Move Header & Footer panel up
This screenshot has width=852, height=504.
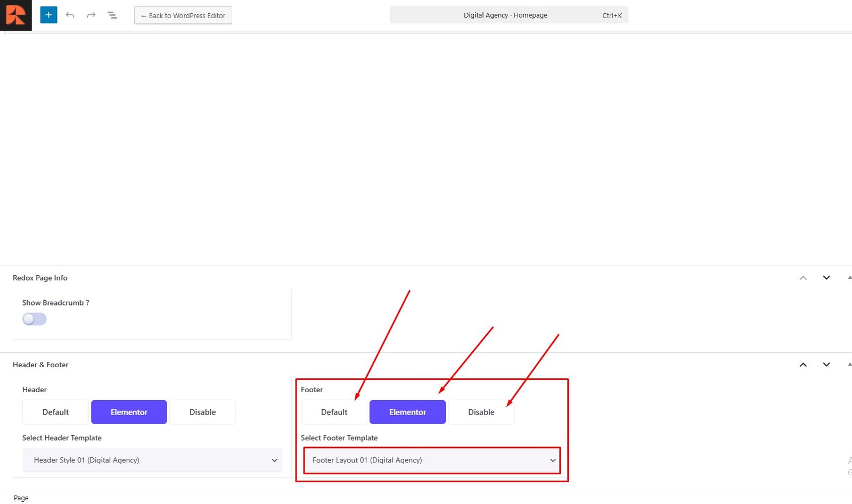click(803, 365)
